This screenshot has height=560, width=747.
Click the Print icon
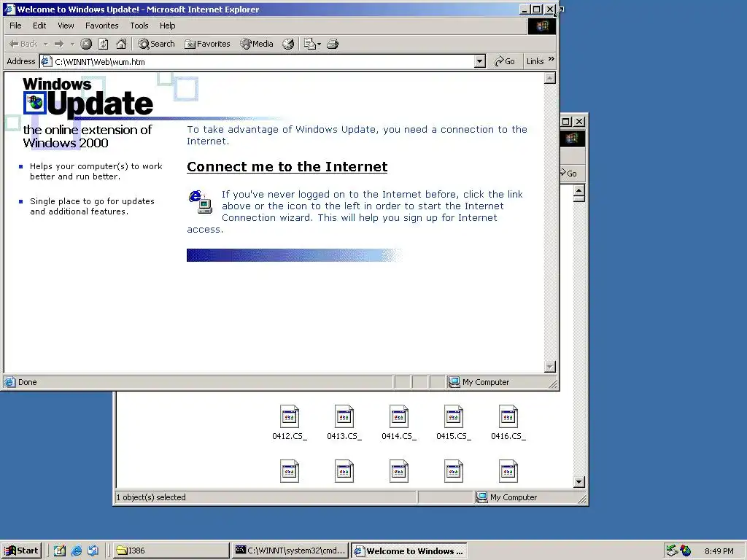[333, 44]
